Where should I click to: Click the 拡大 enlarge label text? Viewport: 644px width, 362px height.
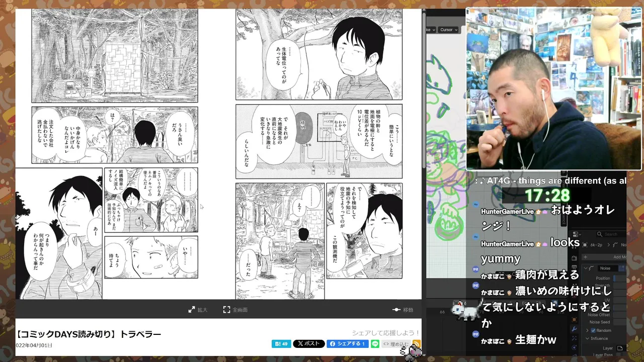click(x=202, y=310)
